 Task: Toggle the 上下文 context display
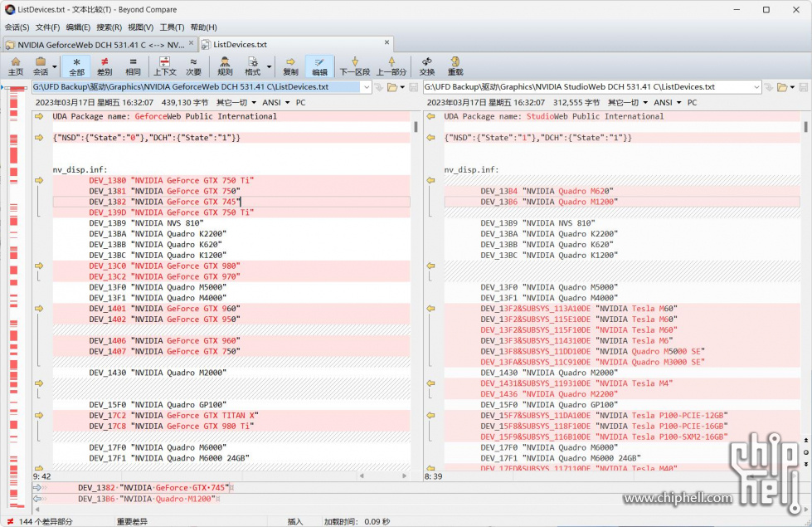coord(165,66)
